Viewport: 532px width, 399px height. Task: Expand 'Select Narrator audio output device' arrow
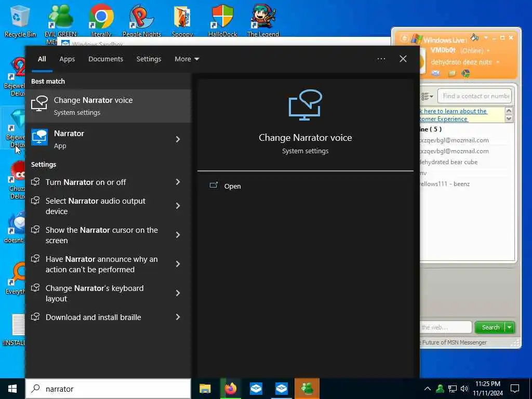[x=178, y=206]
